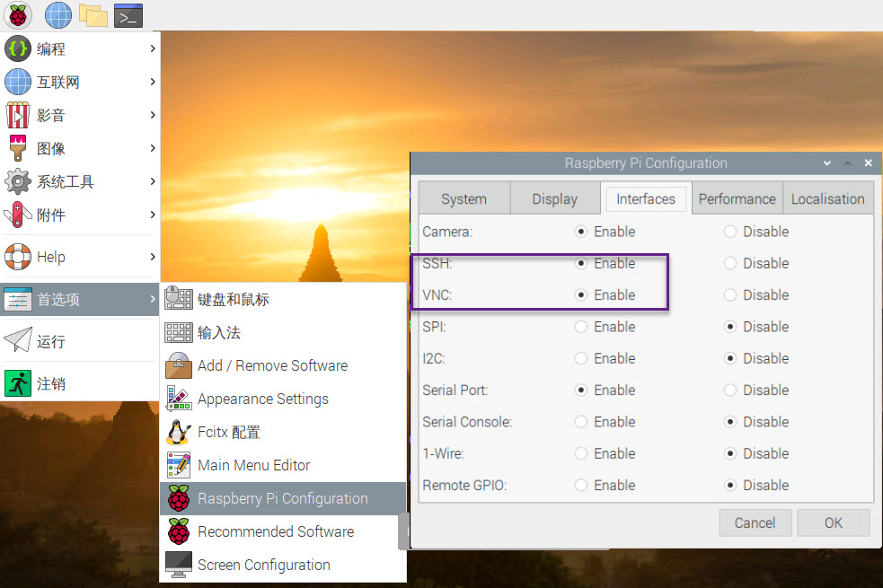The height and width of the screenshot is (588, 883).
Task: Expand the 系统工具 submenu arrow
Action: point(153,181)
